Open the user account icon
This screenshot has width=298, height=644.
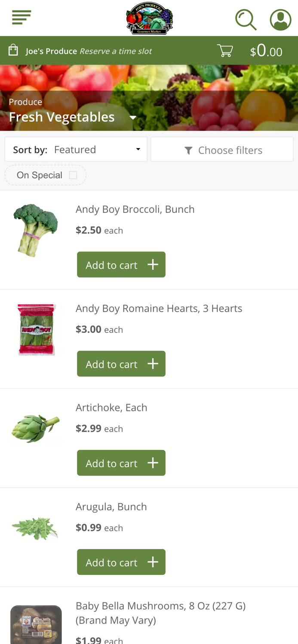coord(280,19)
